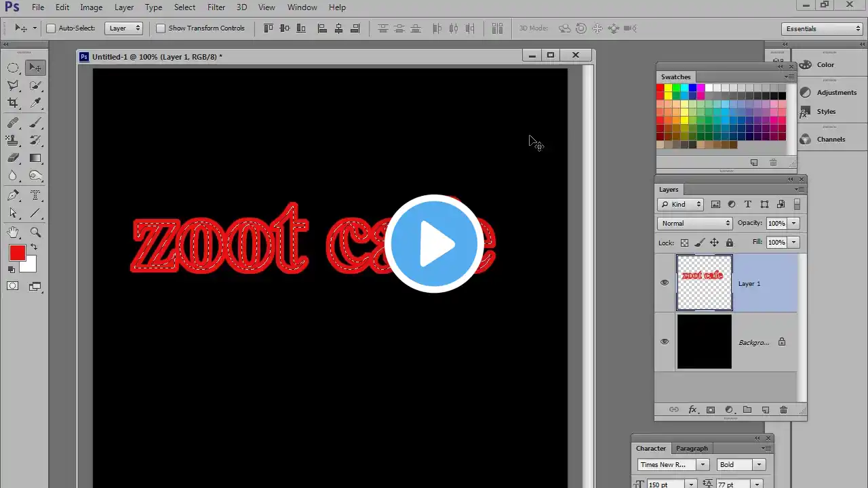Toggle Lock image pixels brush icon

(x=699, y=243)
